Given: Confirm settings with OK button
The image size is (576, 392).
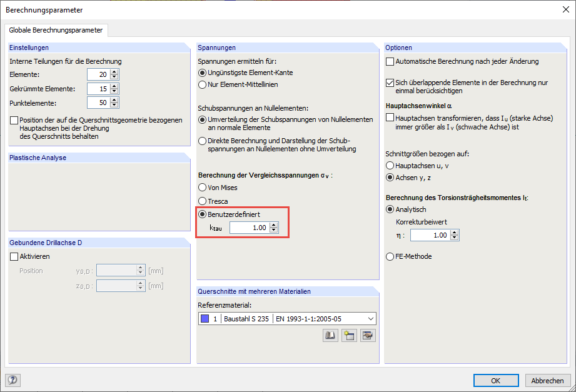Looking at the screenshot, I should point(495,380).
